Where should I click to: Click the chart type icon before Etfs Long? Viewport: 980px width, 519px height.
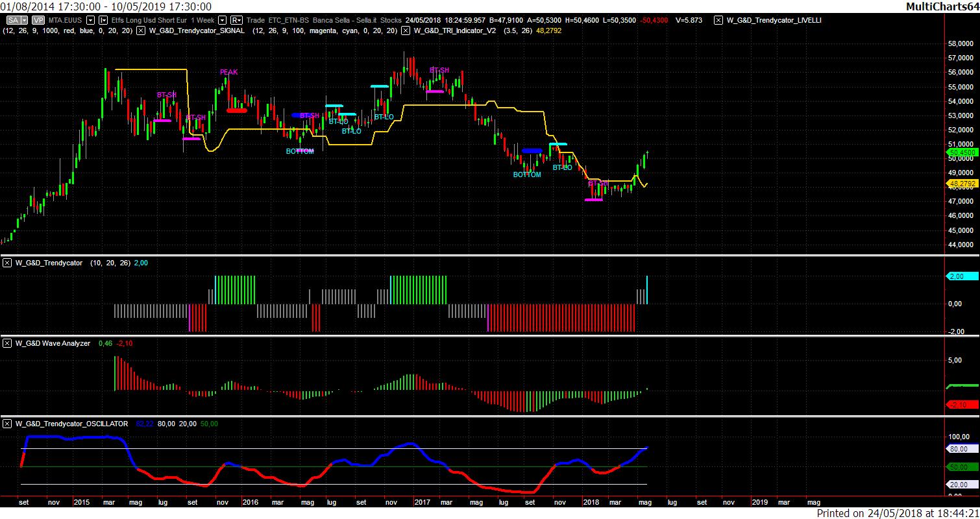pos(103,20)
